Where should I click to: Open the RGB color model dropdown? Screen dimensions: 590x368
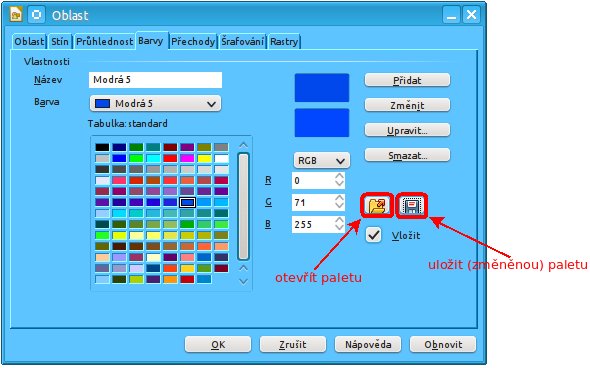coord(321,161)
